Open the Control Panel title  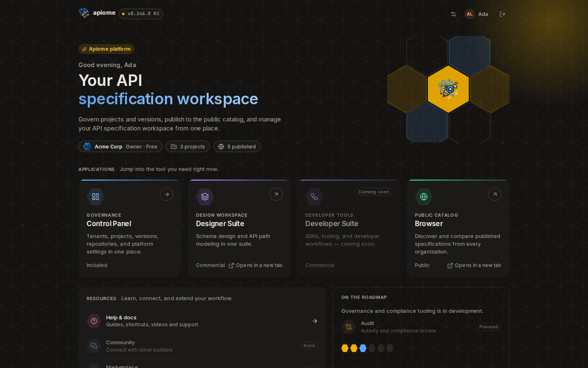click(109, 224)
